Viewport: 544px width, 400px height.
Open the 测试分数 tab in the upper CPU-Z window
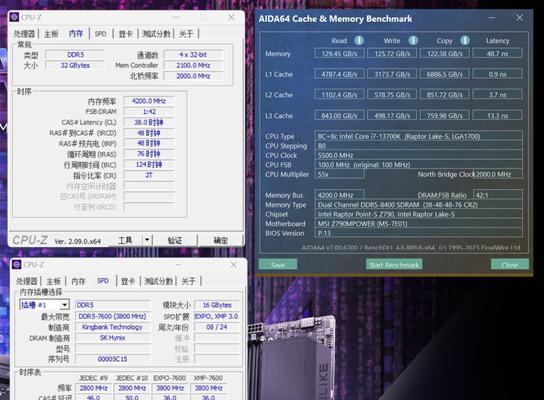coord(156,34)
